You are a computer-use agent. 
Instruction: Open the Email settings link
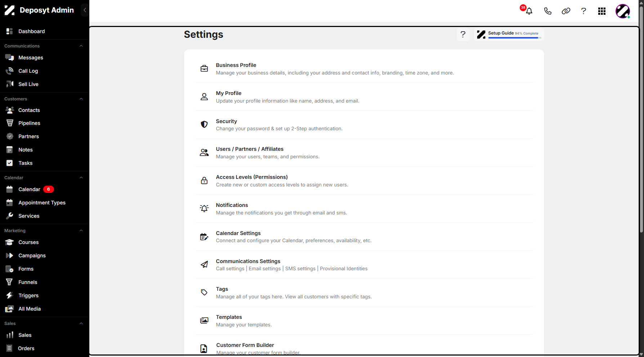265,268
